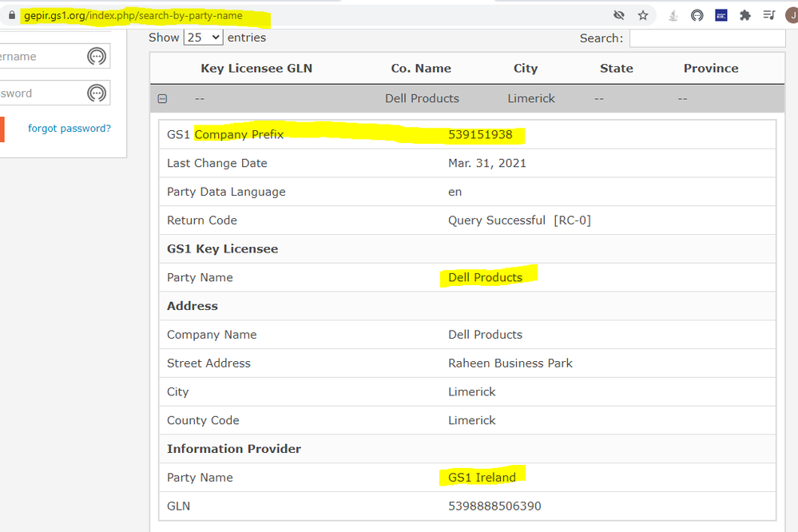Click the County Code value Limerick
Image resolution: width=798 pixels, height=532 pixels.
472,420
